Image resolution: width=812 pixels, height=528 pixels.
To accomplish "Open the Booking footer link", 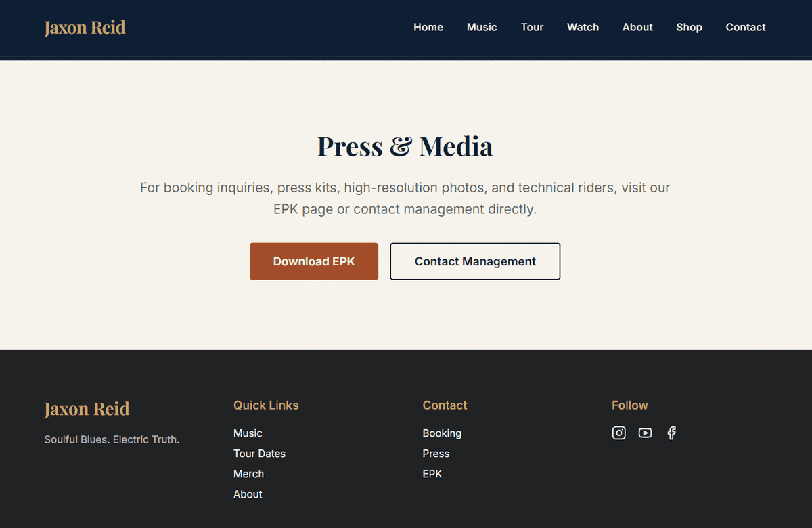I will point(442,433).
